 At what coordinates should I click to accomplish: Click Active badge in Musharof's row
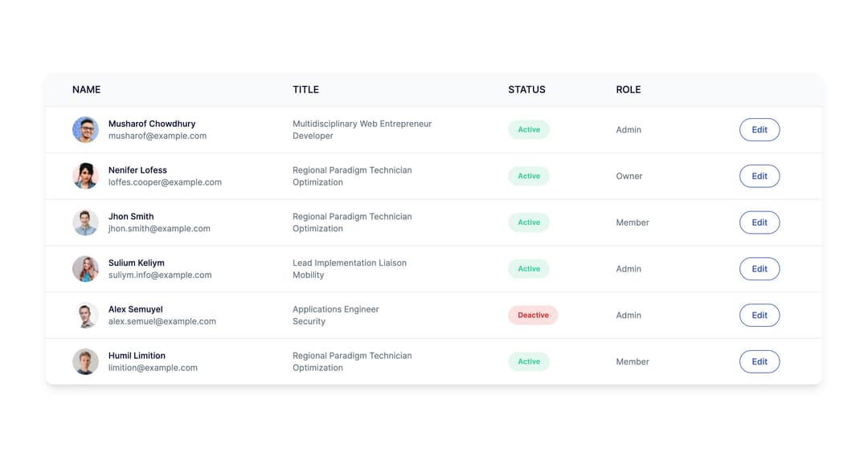(528, 130)
